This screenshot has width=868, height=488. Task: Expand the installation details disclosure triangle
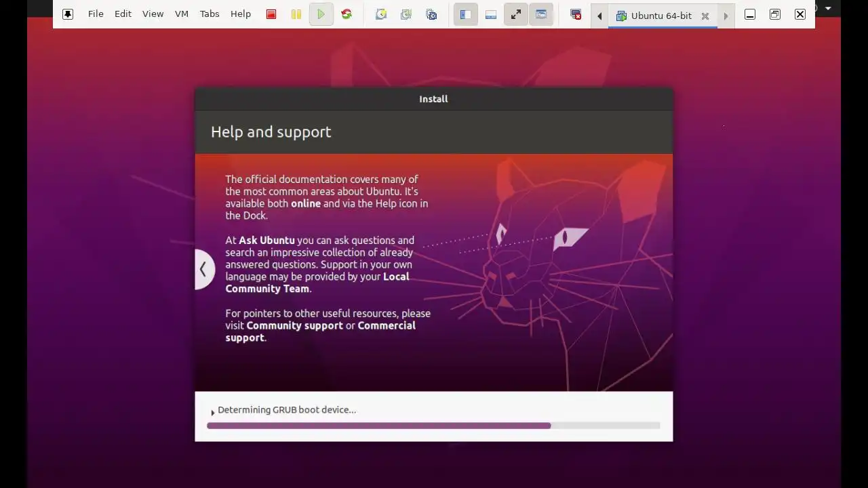point(212,411)
